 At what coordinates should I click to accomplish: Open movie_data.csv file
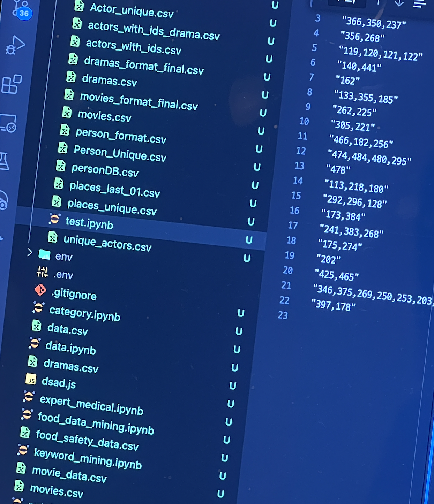tap(69, 475)
